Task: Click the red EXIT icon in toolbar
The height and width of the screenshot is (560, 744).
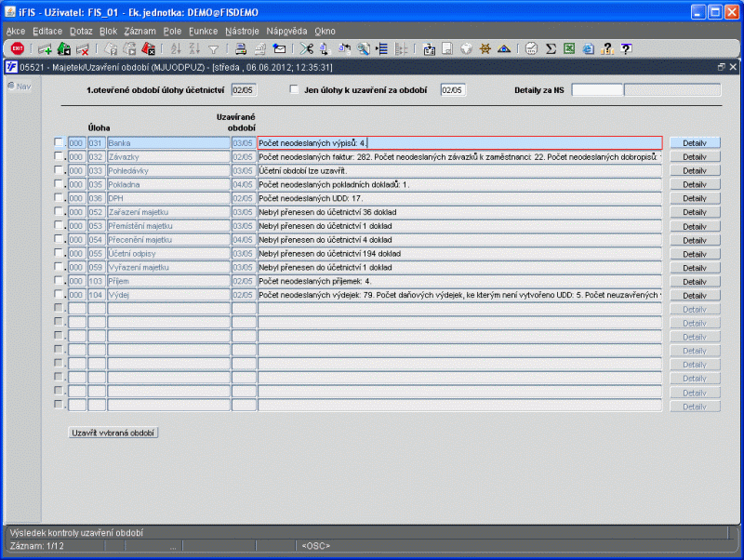Action: (x=17, y=48)
